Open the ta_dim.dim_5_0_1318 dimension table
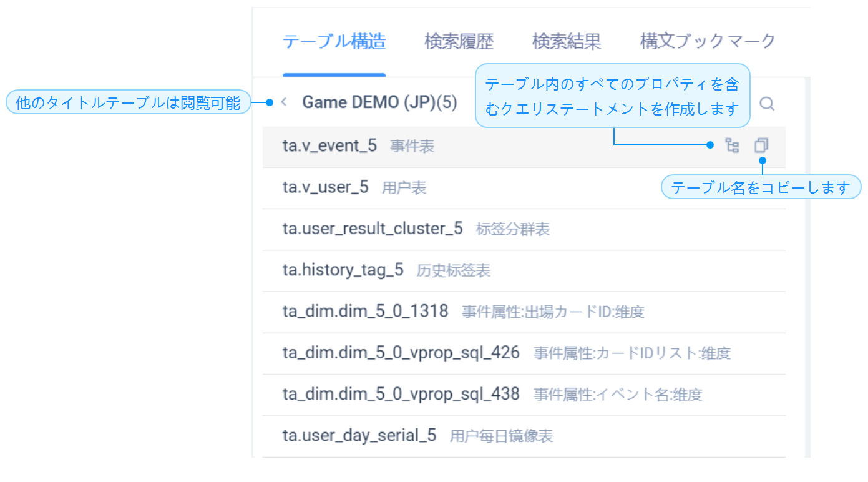868x482 pixels. pyautogui.click(x=364, y=312)
